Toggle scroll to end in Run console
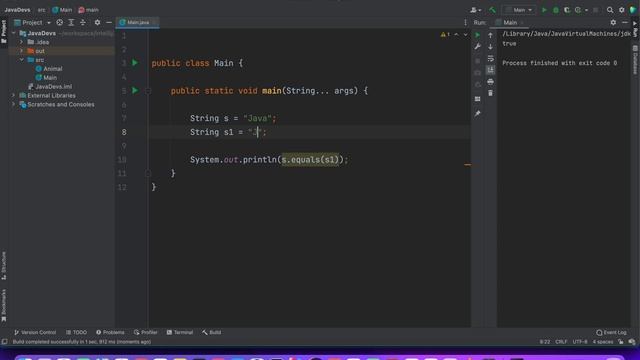This screenshot has width=640, height=360. [491, 70]
